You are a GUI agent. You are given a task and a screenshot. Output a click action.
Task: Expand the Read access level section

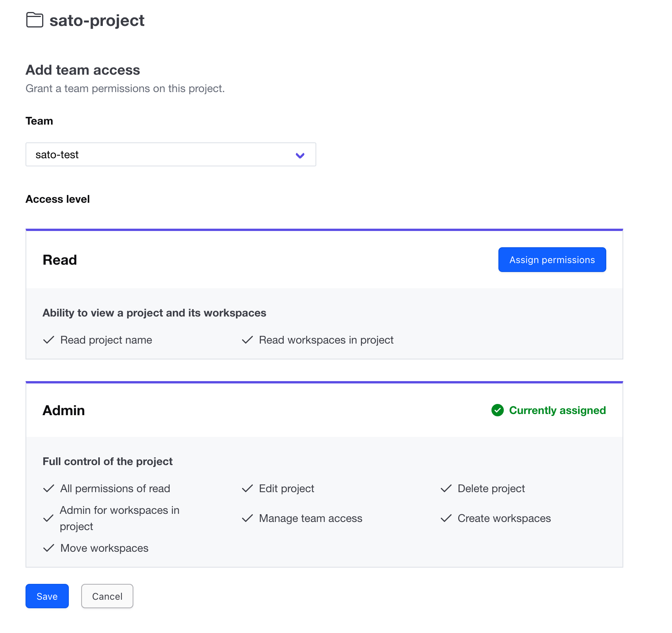pyautogui.click(x=60, y=260)
